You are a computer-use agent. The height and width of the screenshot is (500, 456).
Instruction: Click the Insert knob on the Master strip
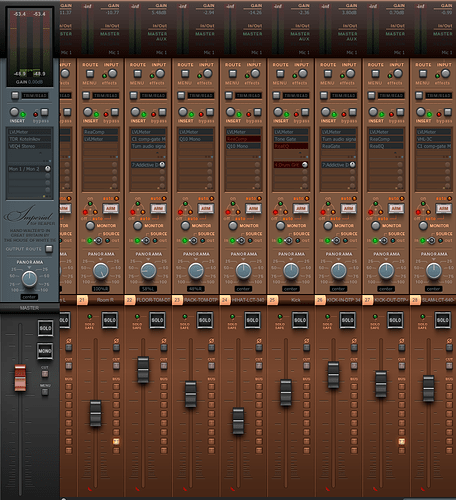pyautogui.click(x=14, y=112)
